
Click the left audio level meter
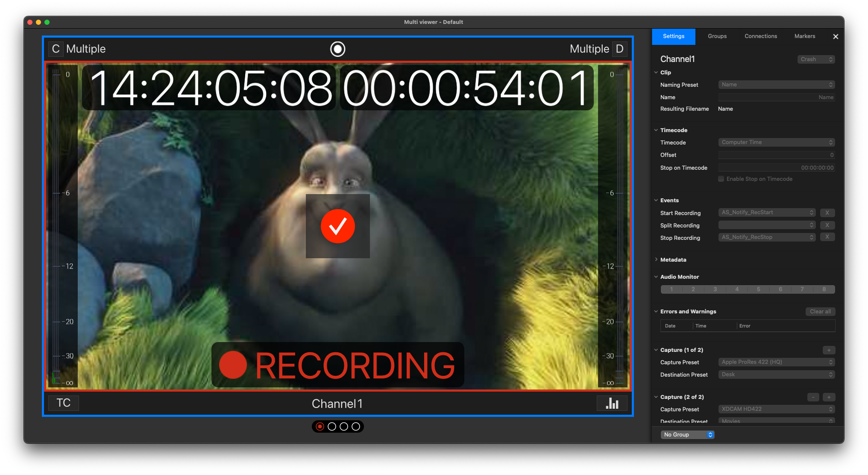click(x=62, y=227)
